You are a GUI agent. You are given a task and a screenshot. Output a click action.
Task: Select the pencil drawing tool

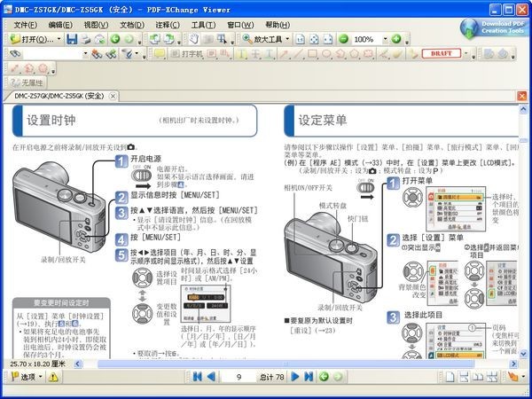point(383,53)
